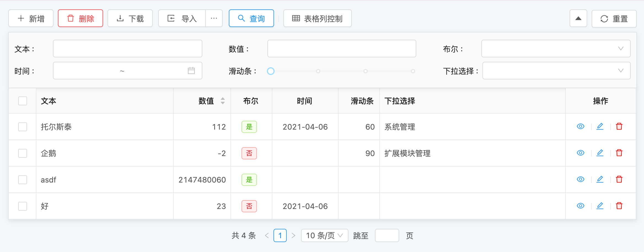Click the 查询 search button
Viewport: 644px width, 252px height.
tap(251, 18)
